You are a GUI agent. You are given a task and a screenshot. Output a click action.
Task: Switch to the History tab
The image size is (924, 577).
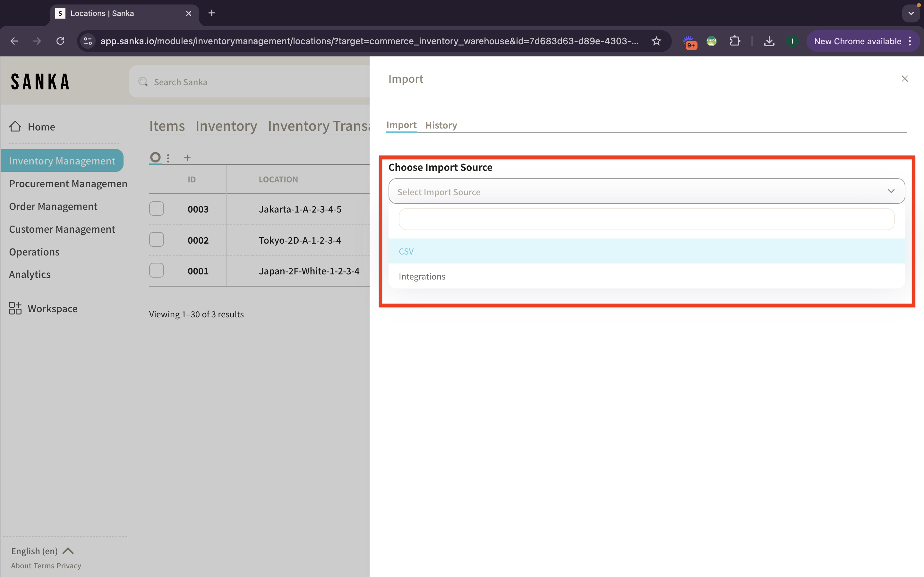click(441, 125)
